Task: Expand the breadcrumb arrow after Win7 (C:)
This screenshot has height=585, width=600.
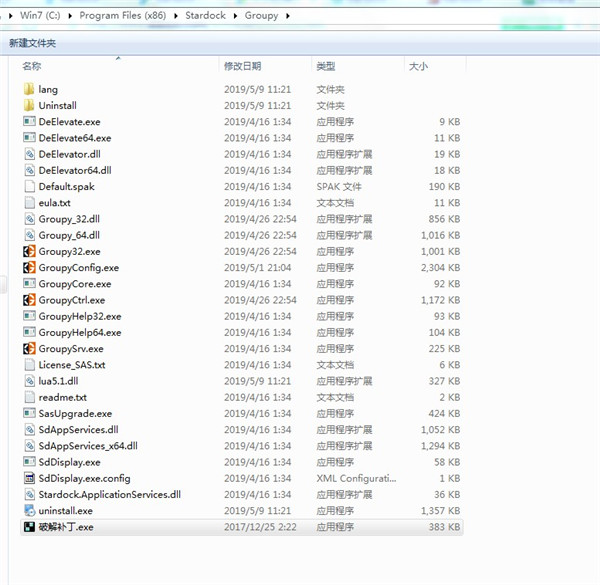Action: (71, 16)
